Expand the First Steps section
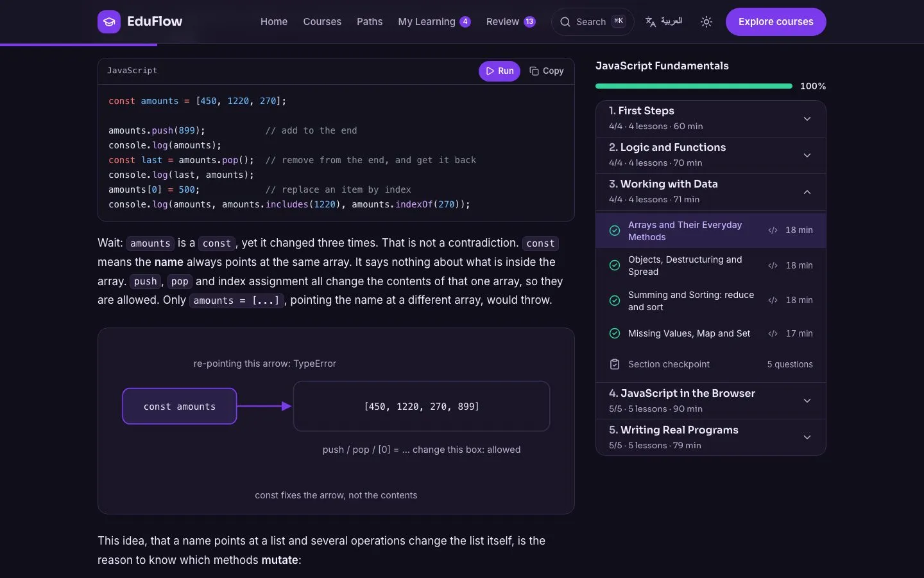 (x=711, y=119)
